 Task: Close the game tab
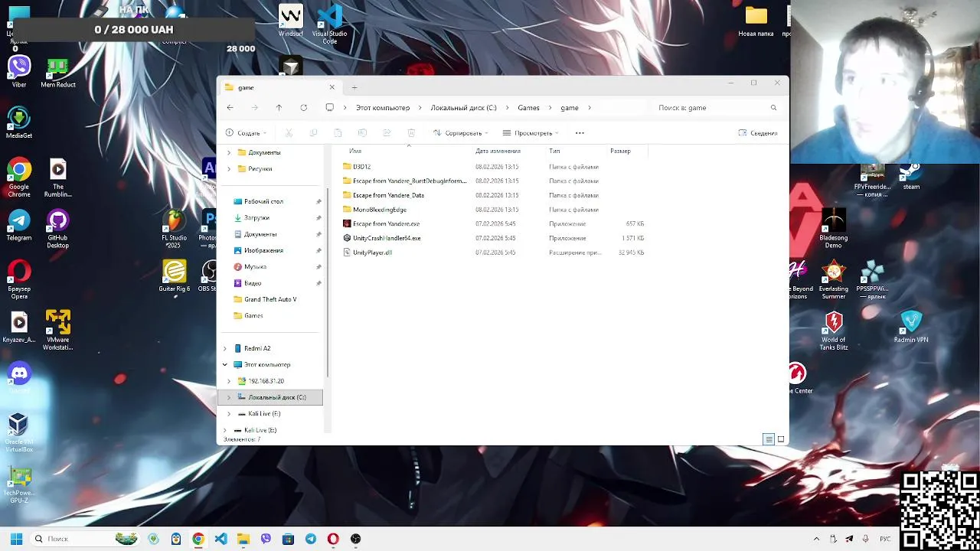point(332,87)
